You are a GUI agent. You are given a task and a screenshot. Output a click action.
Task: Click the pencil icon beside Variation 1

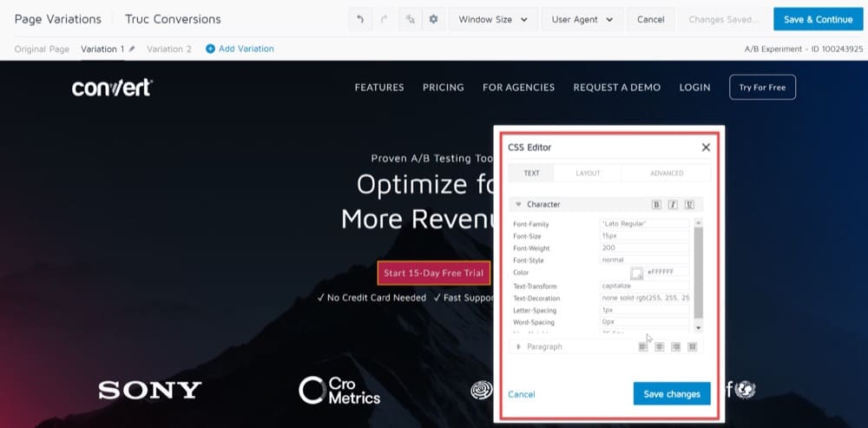(x=132, y=49)
